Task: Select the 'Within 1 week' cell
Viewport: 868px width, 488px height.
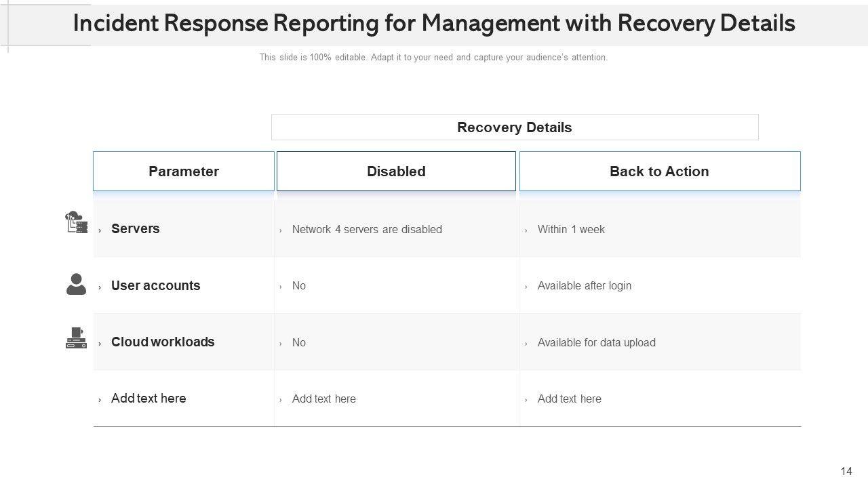Action: pyautogui.click(x=571, y=230)
